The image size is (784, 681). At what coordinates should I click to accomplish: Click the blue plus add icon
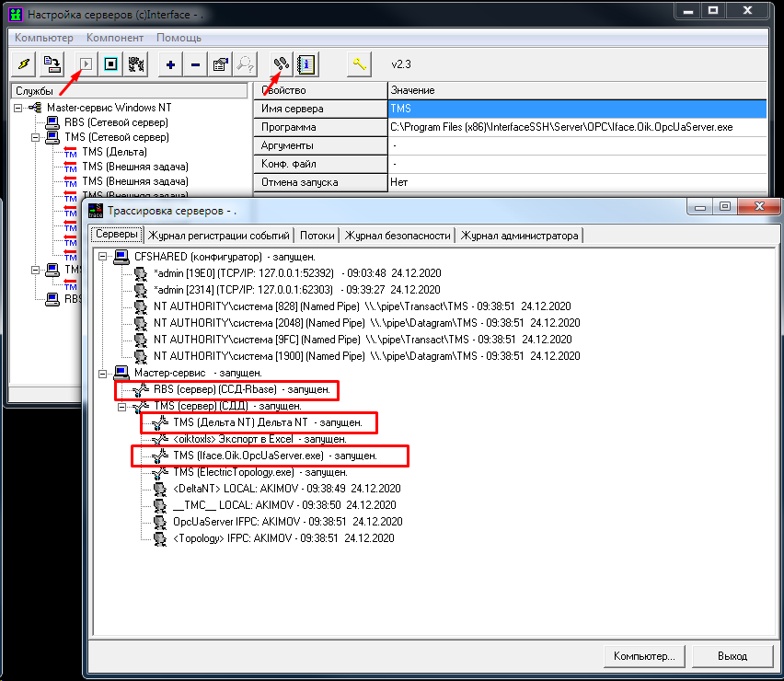pyautogui.click(x=171, y=64)
